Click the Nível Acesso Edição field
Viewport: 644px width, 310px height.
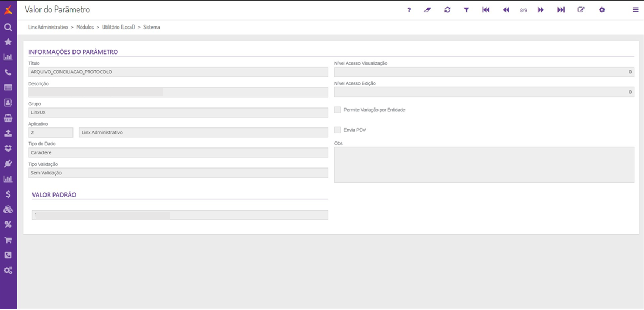(484, 92)
